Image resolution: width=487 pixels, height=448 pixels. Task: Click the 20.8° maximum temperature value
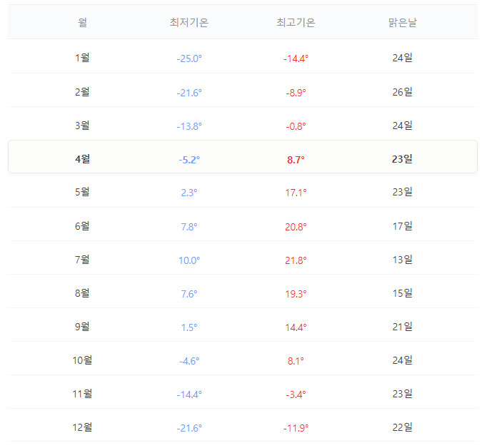pyautogui.click(x=296, y=227)
